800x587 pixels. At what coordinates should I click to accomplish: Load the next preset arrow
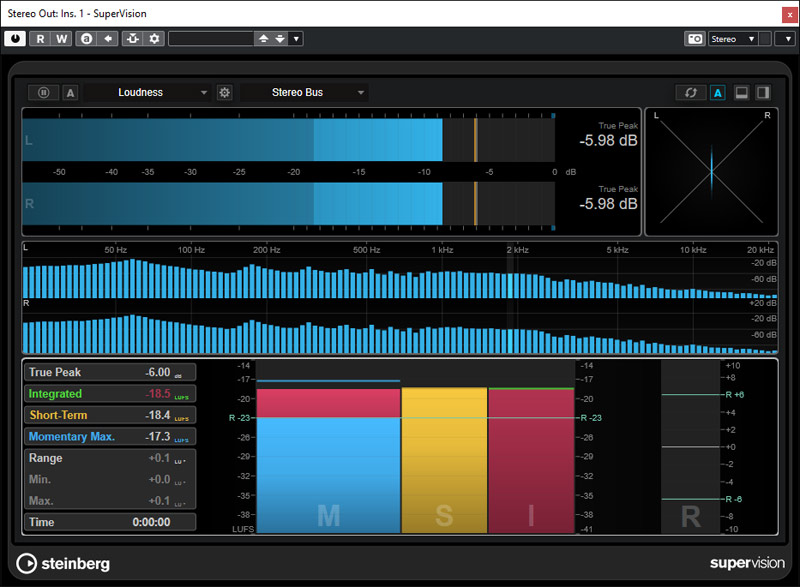click(280, 39)
